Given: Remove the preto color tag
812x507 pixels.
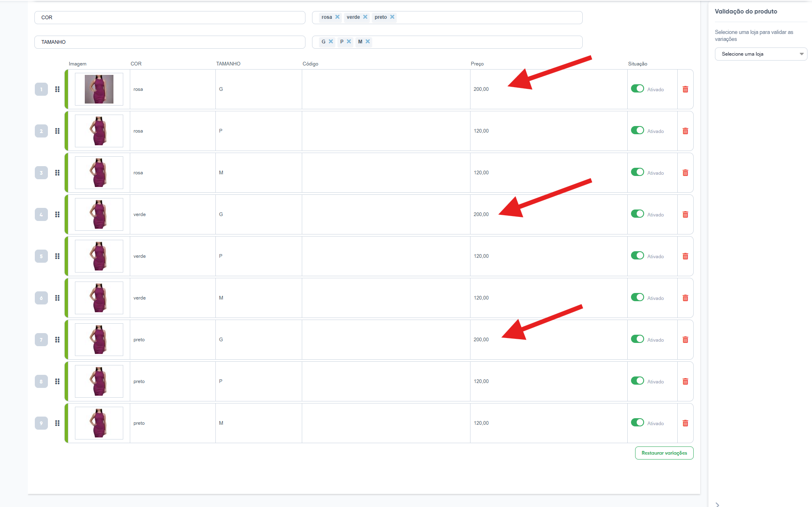Looking at the screenshot, I should [392, 17].
